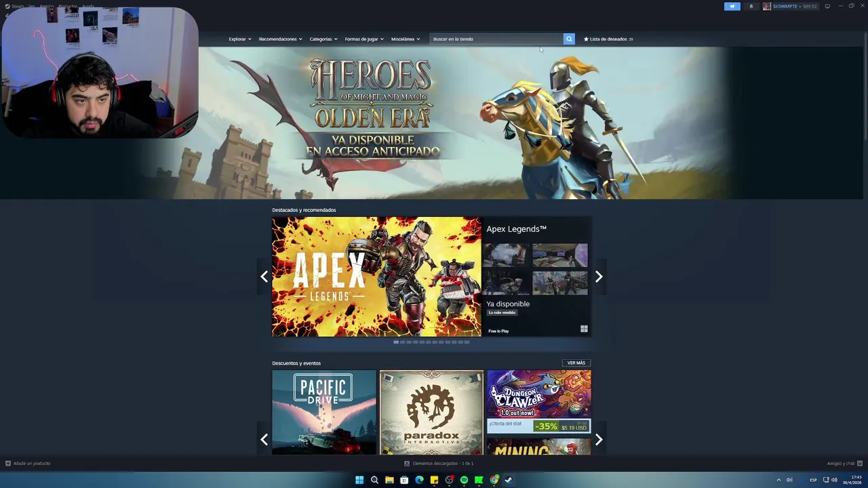868x488 pixels.
Task: Expand the Formas de jugar dropdown
Action: pyautogui.click(x=364, y=39)
